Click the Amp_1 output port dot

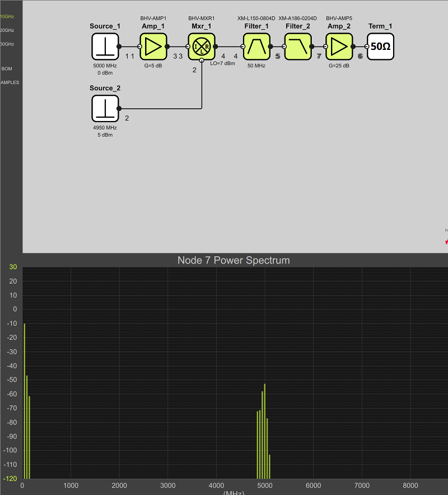[167, 47]
